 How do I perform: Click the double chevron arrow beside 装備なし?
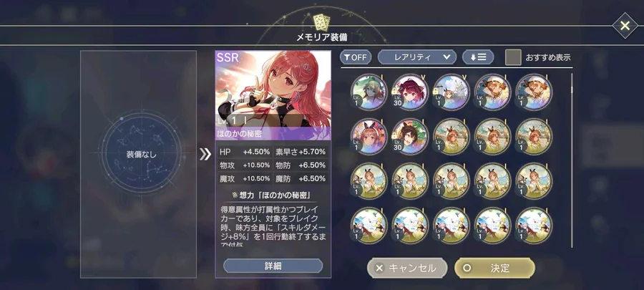(x=205, y=155)
